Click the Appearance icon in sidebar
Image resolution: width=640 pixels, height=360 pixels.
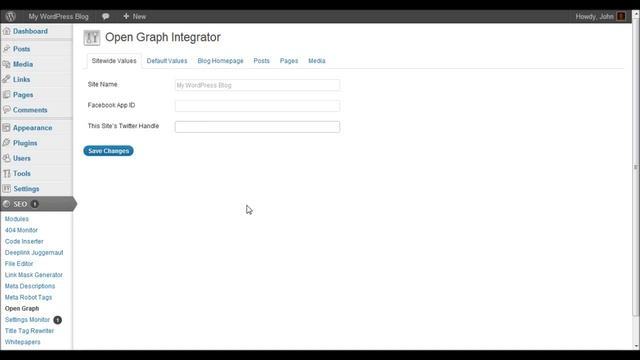point(7,128)
